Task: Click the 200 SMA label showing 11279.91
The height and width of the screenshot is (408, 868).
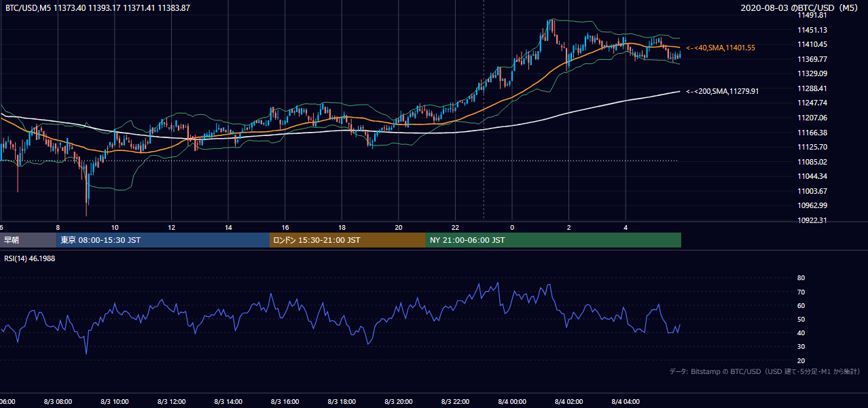Action: (722, 91)
